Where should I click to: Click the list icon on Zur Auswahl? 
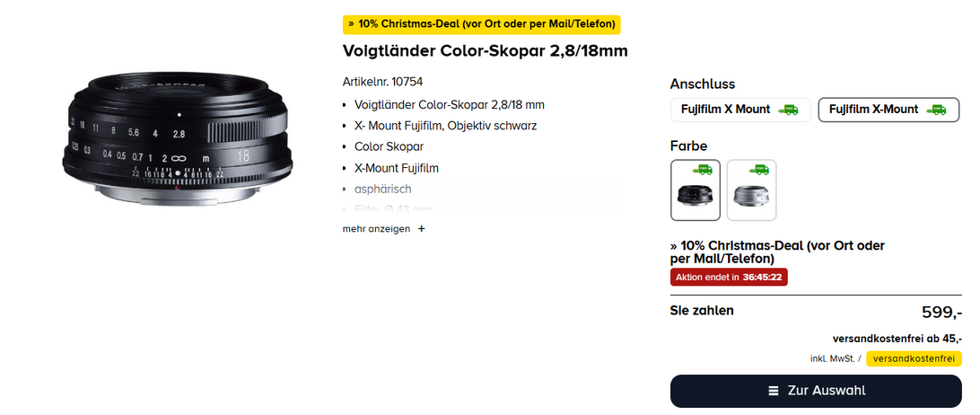(x=774, y=391)
